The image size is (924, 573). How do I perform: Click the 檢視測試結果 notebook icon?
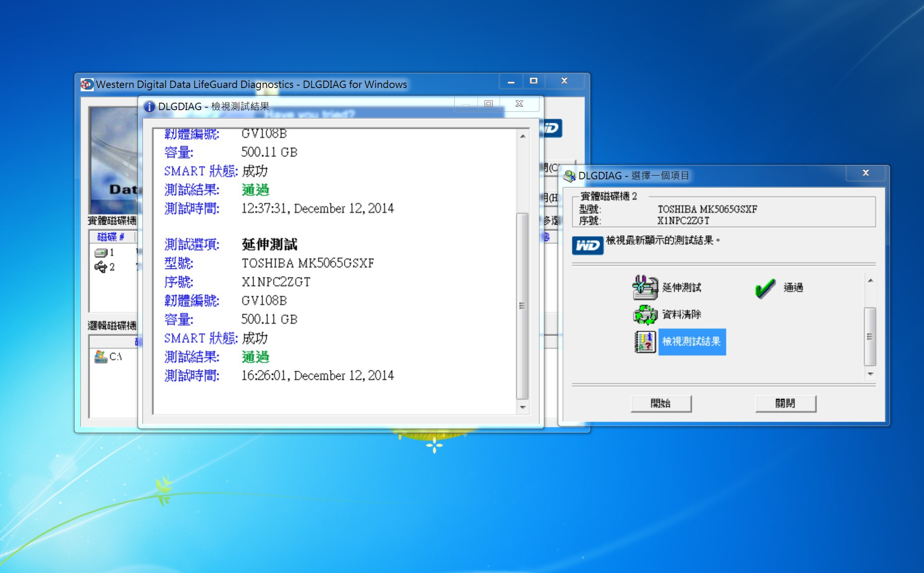[645, 342]
